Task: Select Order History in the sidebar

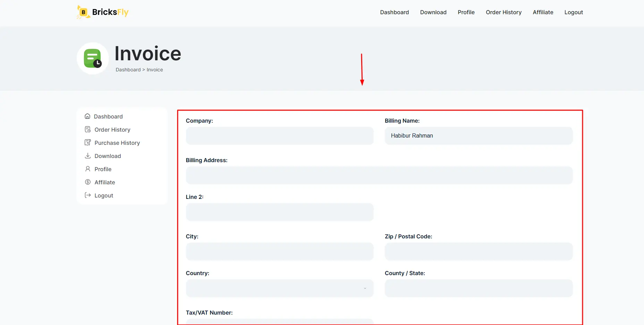Action: [112, 130]
